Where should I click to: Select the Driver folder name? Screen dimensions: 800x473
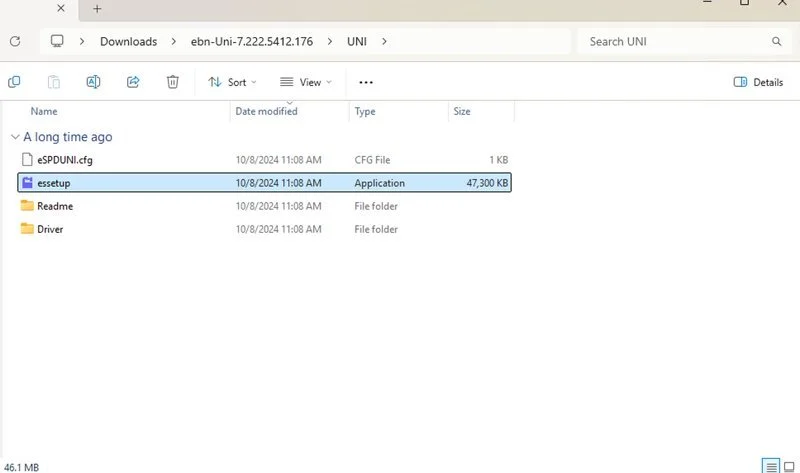[x=50, y=229]
